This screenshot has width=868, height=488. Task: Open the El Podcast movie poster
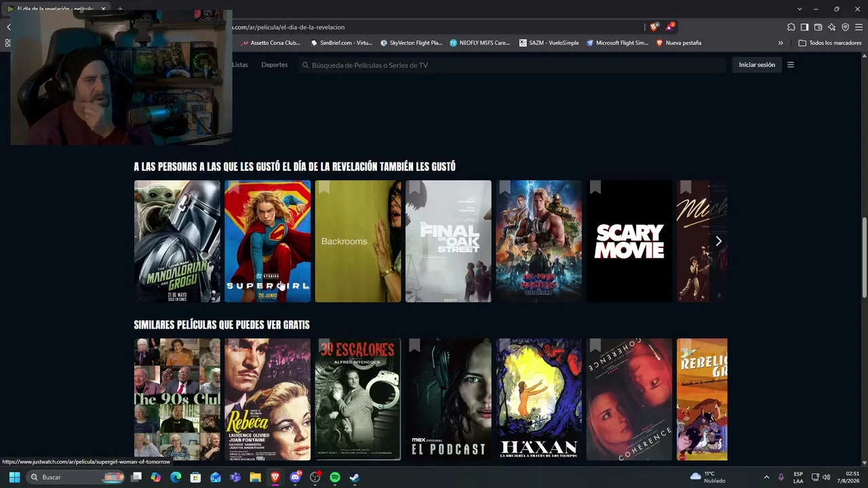click(x=448, y=400)
